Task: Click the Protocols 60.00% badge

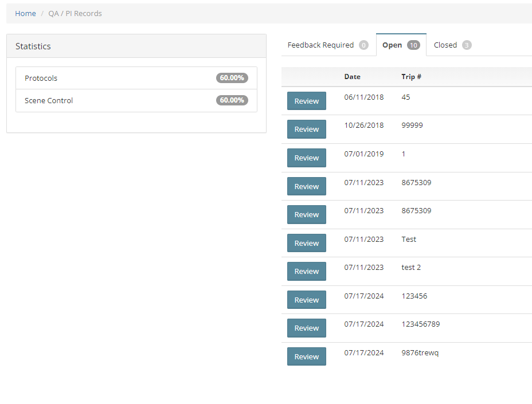Action: click(232, 78)
